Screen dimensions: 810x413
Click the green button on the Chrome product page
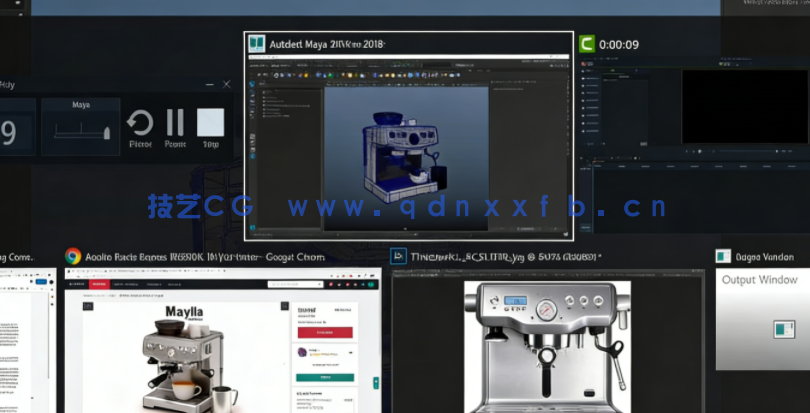point(326,378)
